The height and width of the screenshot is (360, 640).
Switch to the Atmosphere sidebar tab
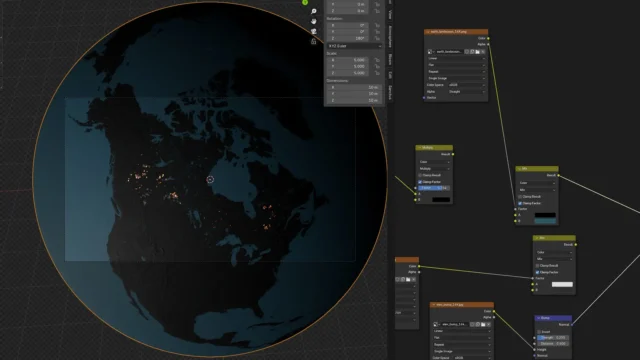pos(390,36)
